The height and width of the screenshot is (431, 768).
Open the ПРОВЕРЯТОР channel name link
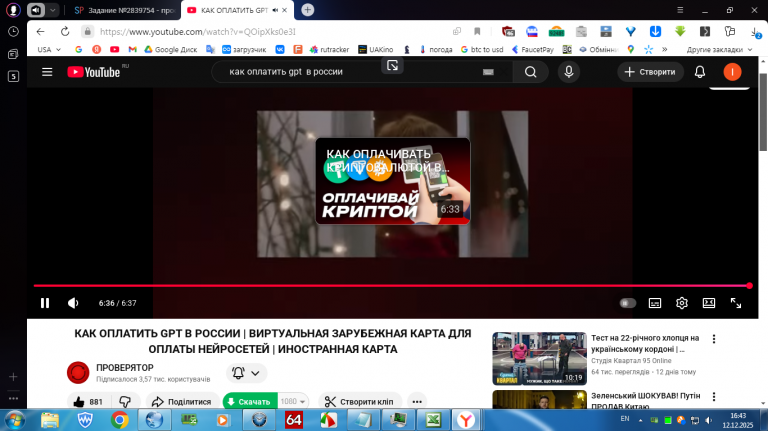point(125,368)
